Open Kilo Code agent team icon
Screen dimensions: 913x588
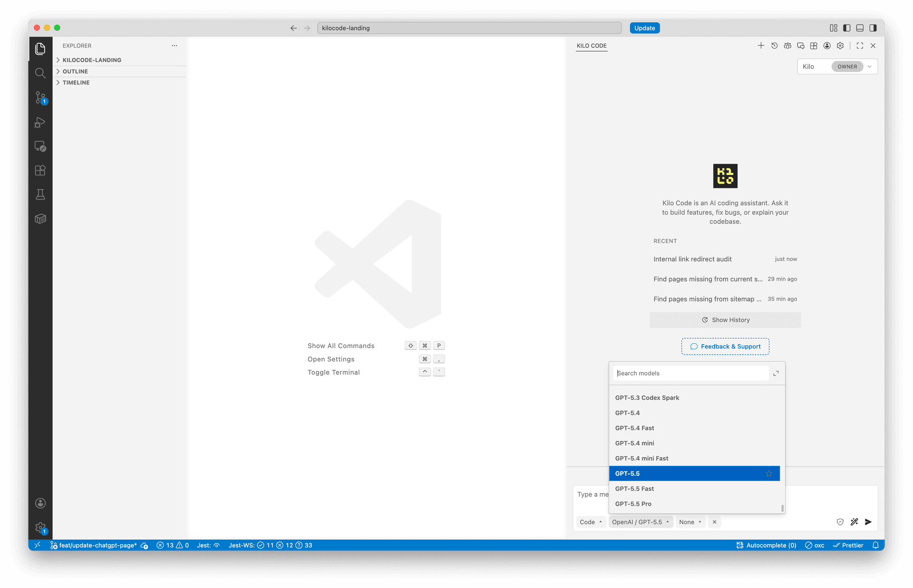pos(787,46)
